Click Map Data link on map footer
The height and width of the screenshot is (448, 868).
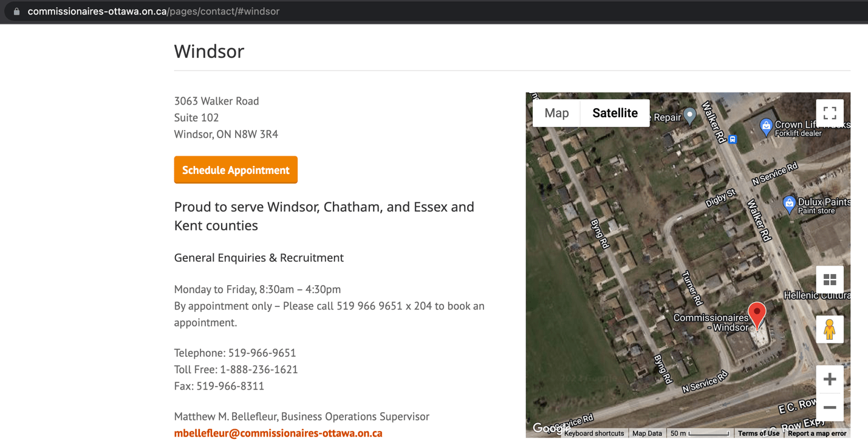point(647,433)
